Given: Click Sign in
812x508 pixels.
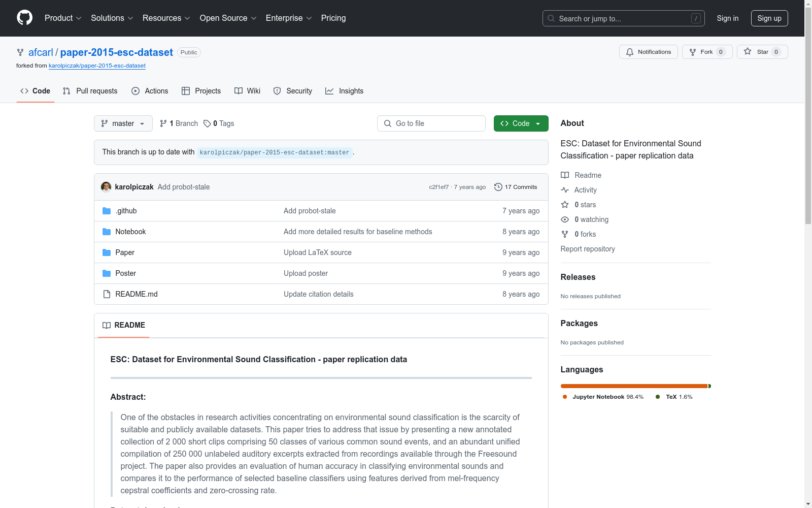Looking at the screenshot, I should 727,18.
